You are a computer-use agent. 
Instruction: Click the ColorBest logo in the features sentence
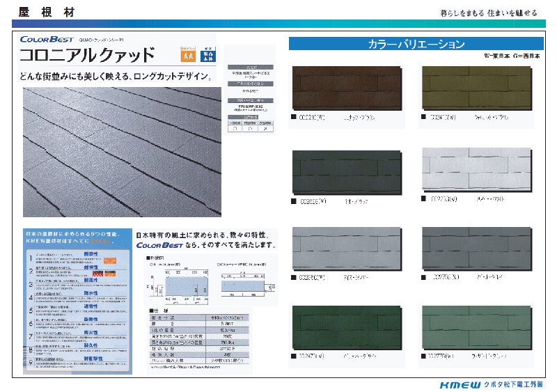159,245
